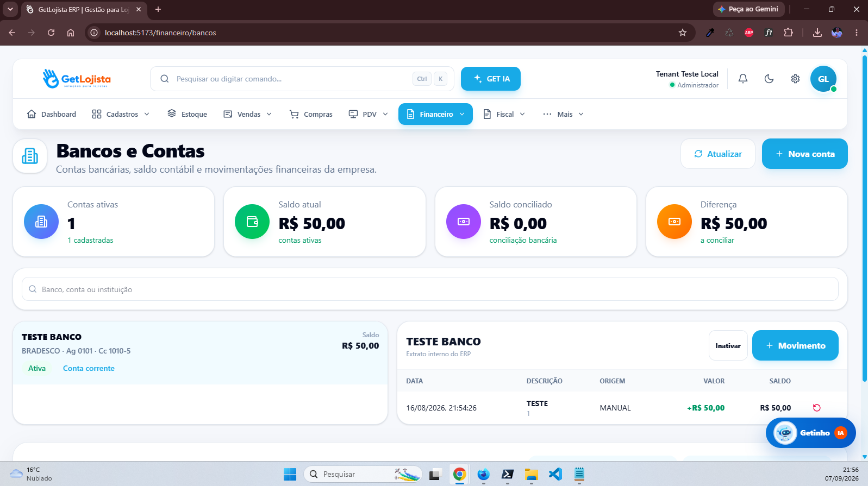This screenshot has width=868, height=486.
Task: Open Visual Studio Code from taskbar
Action: pyautogui.click(x=555, y=474)
